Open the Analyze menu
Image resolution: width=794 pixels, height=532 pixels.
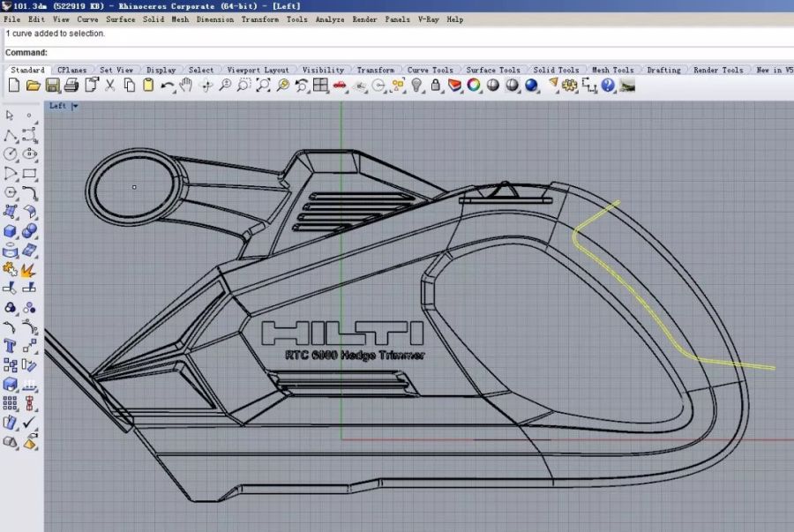(x=329, y=19)
